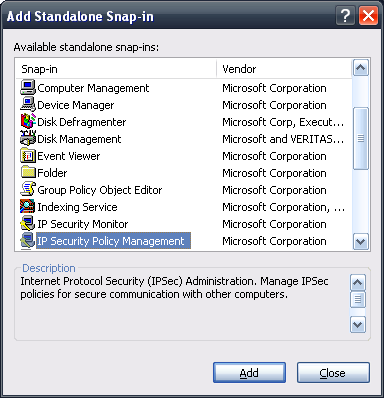The width and height of the screenshot is (384, 398).
Task: Click the snap-in list scrollbar thumb
Action: pyautogui.click(x=361, y=138)
